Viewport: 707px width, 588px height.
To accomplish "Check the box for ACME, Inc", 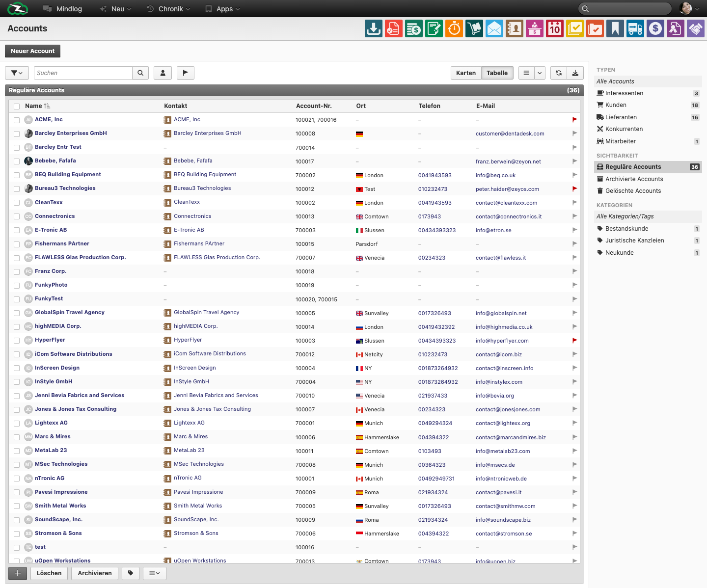I will click(17, 120).
